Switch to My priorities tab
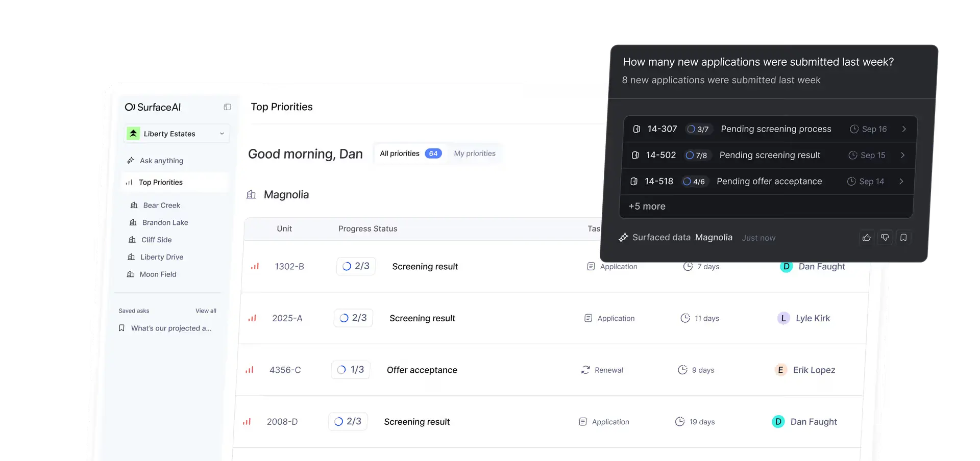Image resolution: width=980 pixels, height=461 pixels. click(x=475, y=153)
